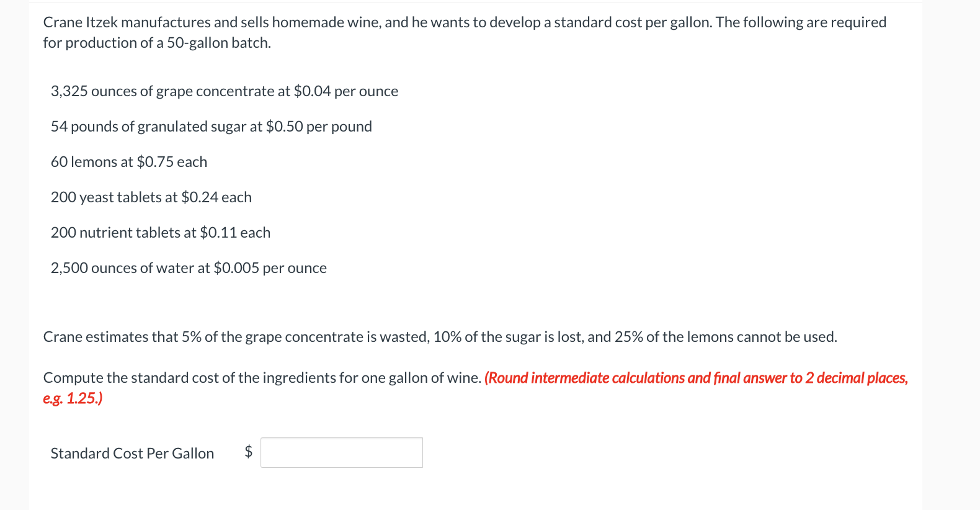This screenshot has width=980, height=510.
Task: Click the "Compute the standard cost" instruction sentence
Action: point(262,378)
